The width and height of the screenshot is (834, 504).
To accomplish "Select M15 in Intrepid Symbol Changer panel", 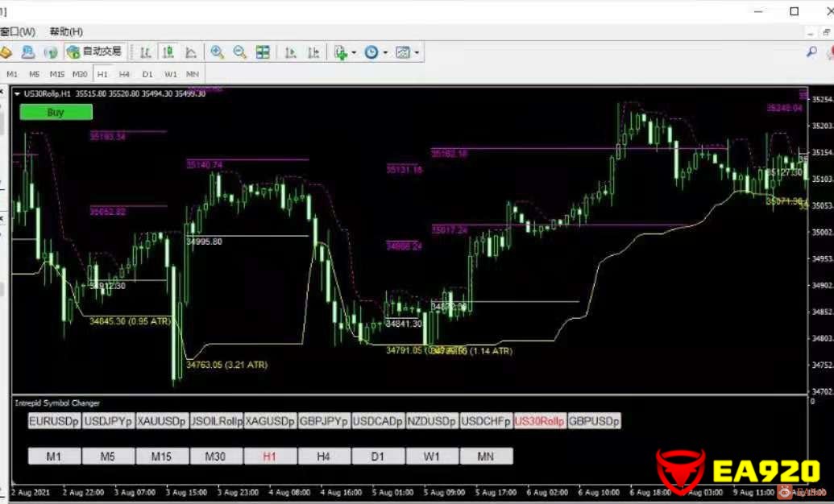I will click(161, 456).
